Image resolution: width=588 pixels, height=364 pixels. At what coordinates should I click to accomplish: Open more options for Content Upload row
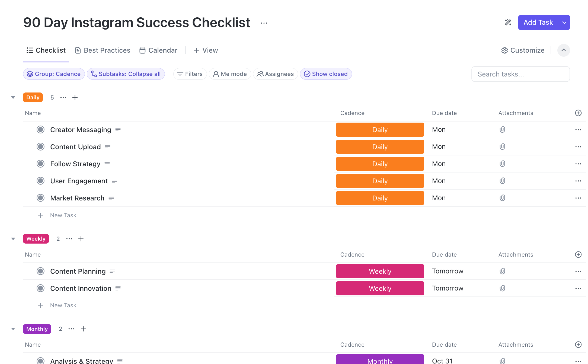(578, 147)
